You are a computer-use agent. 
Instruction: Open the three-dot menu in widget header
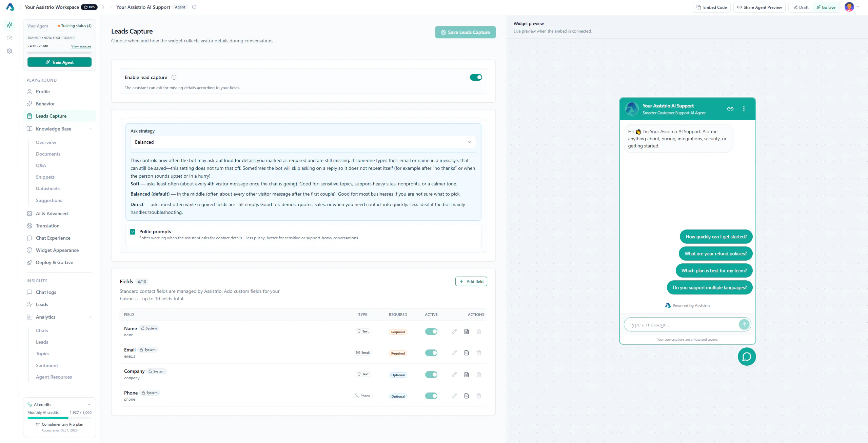[x=744, y=109]
